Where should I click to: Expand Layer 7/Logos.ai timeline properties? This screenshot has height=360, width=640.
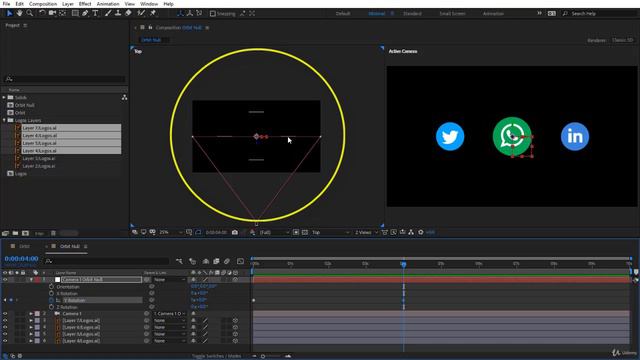(31, 320)
